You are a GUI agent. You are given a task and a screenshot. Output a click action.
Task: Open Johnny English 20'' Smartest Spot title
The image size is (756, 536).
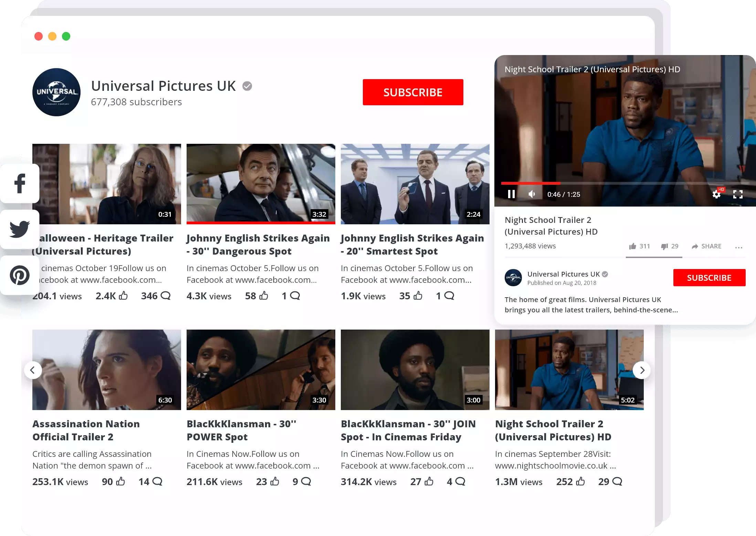point(412,245)
